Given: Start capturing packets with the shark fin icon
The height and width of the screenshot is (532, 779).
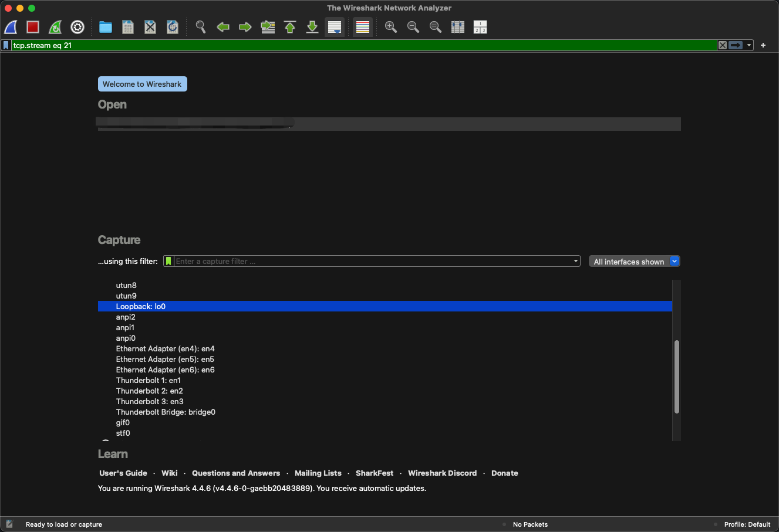Looking at the screenshot, I should pos(11,27).
